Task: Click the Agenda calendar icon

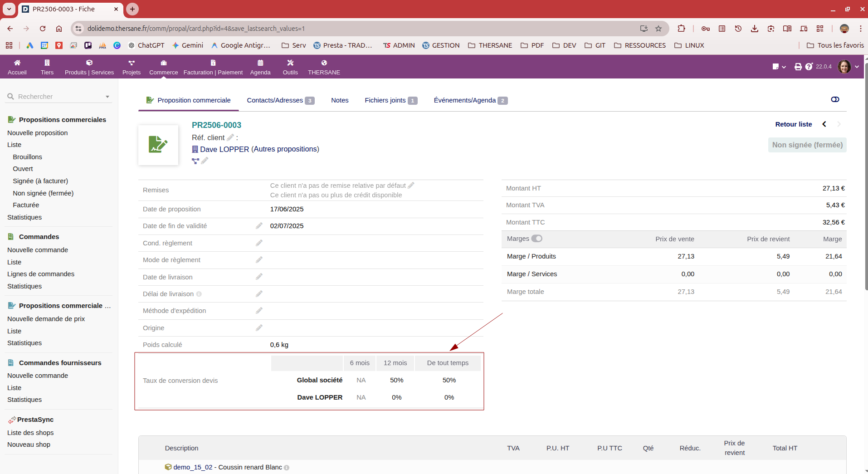Action: [260, 63]
